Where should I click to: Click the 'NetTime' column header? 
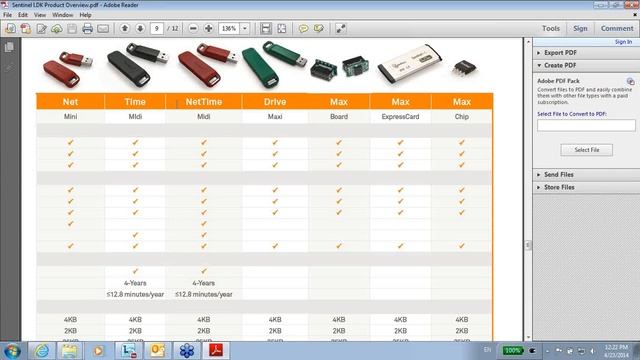point(204,102)
